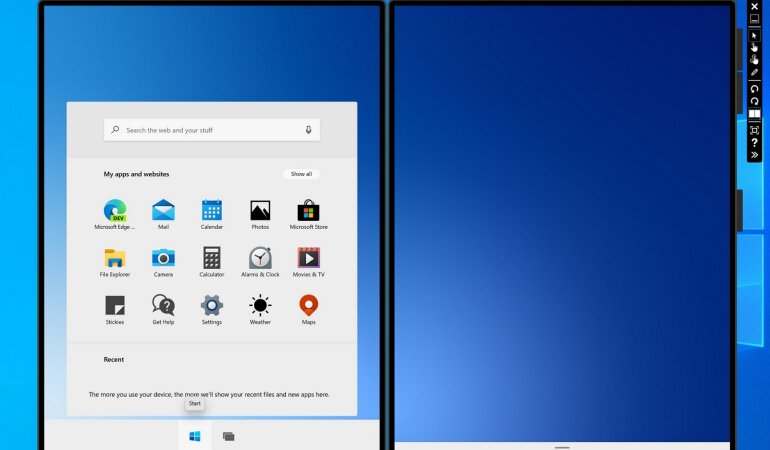Open Task View from the taskbar

click(228, 436)
